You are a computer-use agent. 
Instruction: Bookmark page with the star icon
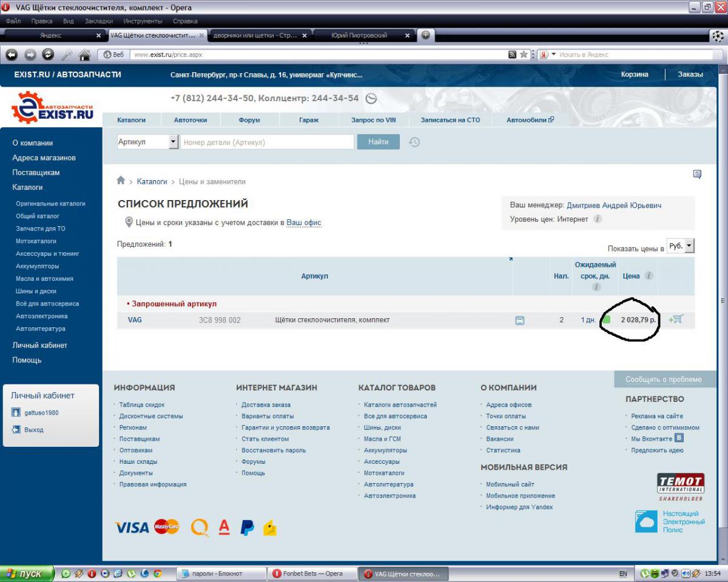click(x=524, y=55)
